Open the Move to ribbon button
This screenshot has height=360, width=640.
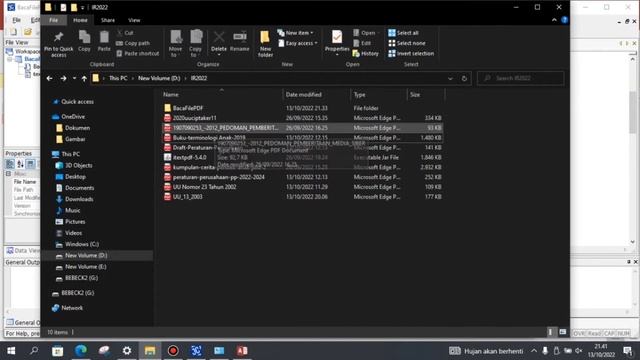pyautogui.click(x=176, y=44)
